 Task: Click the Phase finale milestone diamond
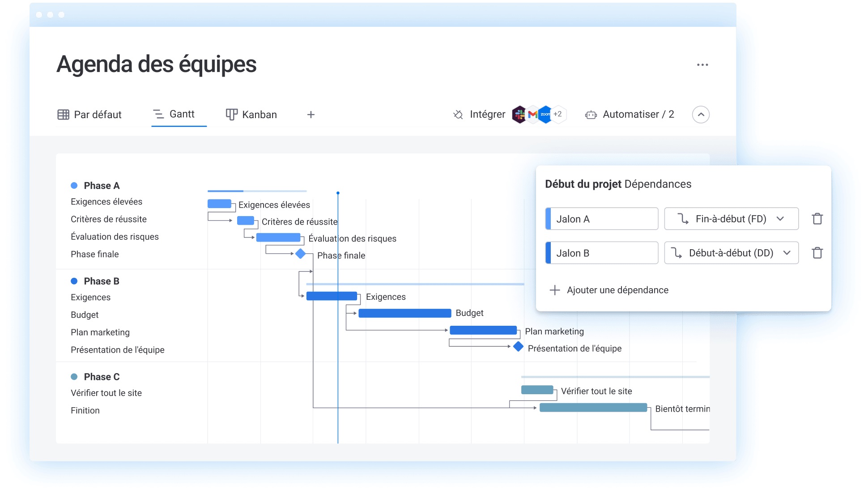click(x=301, y=253)
